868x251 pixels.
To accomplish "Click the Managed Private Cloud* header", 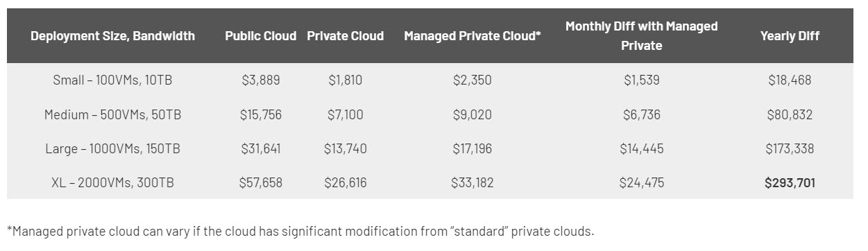I will click(x=472, y=36).
